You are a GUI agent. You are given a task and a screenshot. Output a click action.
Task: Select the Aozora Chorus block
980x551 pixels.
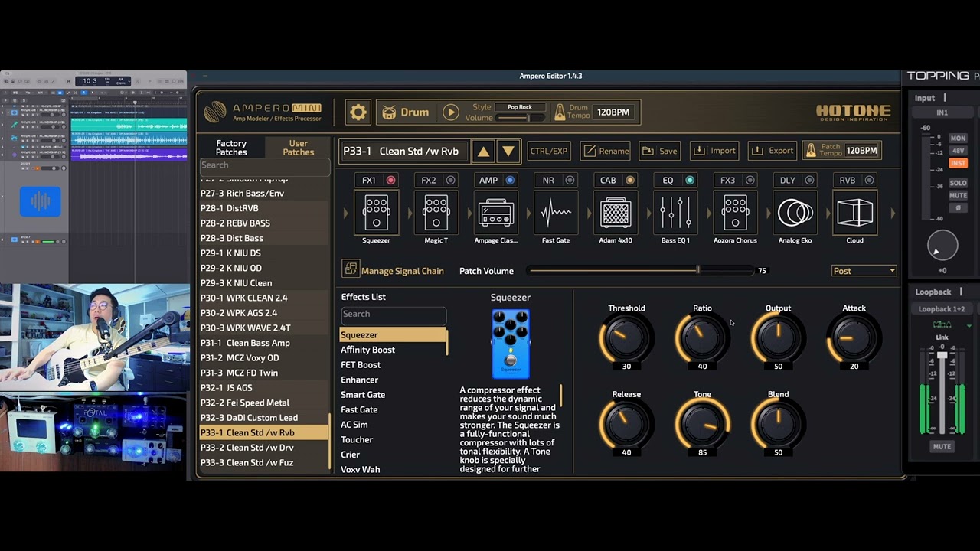pyautogui.click(x=735, y=213)
